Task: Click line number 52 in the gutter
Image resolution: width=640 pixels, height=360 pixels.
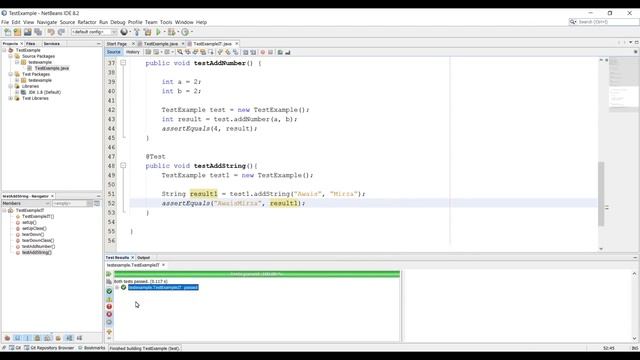Action: [x=111, y=203]
